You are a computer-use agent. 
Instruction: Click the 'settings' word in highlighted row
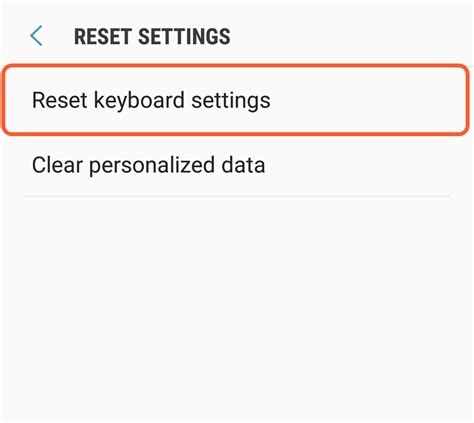pos(231,101)
